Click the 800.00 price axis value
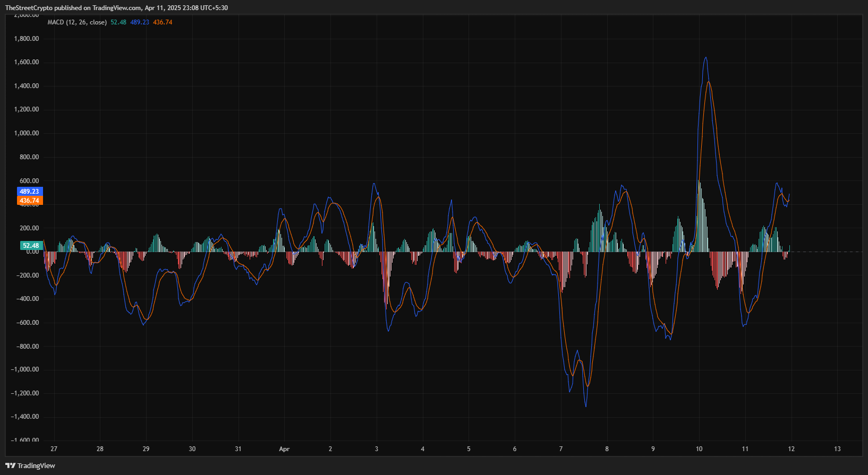Screen dimensions: 868x475 (30, 157)
